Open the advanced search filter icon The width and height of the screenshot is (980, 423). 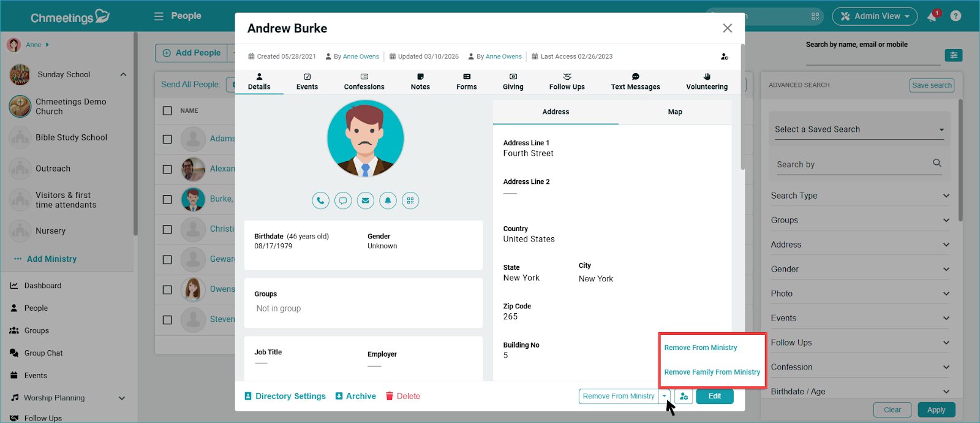point(953,56)
